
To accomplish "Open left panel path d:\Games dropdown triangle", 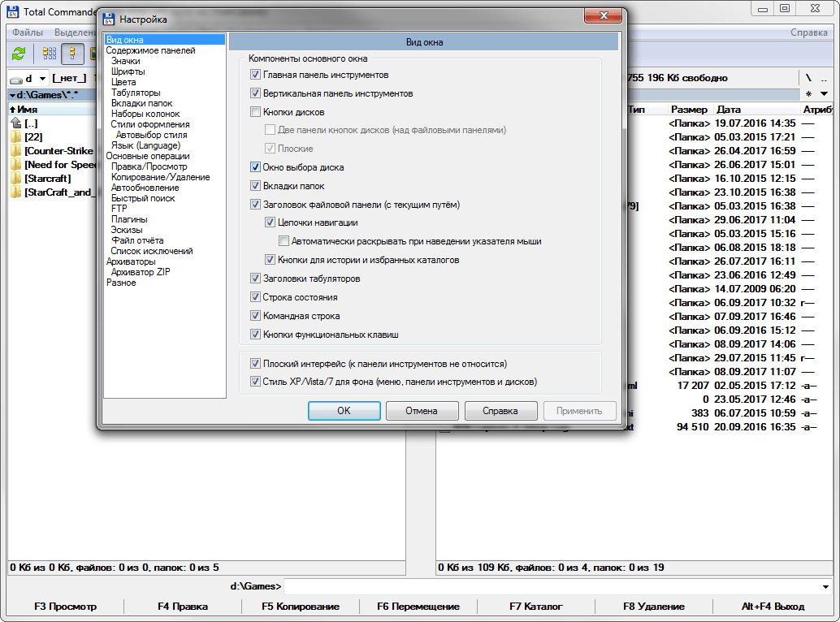I will (12, 95).
